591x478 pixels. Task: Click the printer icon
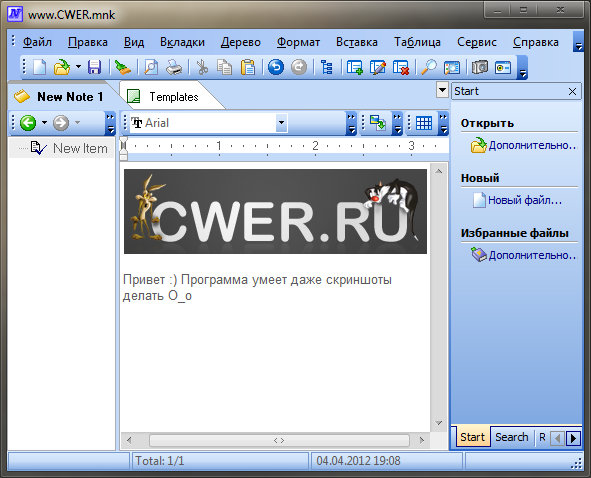(x=174, y=68)
